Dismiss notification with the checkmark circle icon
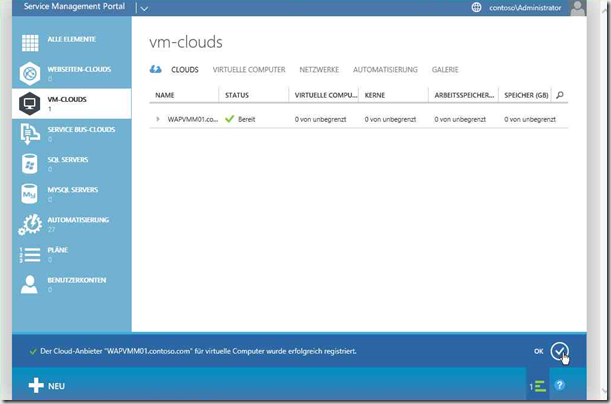611x404 pixels. (x=560, y=351)
